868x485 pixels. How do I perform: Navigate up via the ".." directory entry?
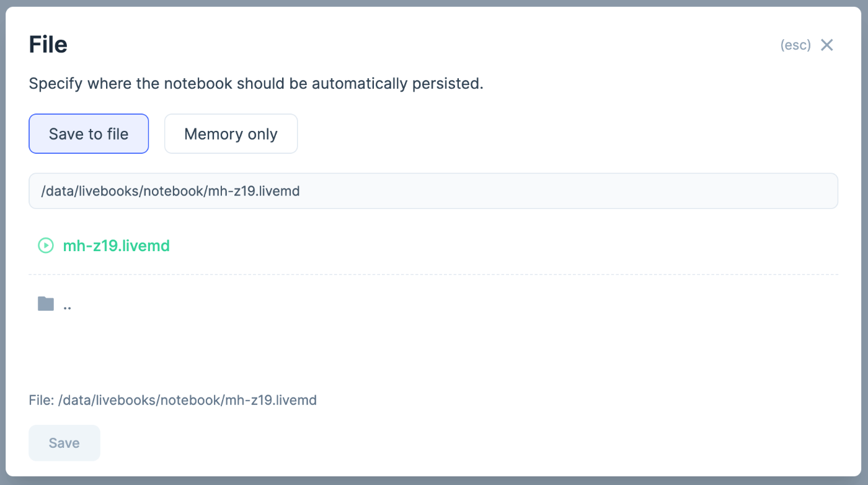tap(67, 305)
